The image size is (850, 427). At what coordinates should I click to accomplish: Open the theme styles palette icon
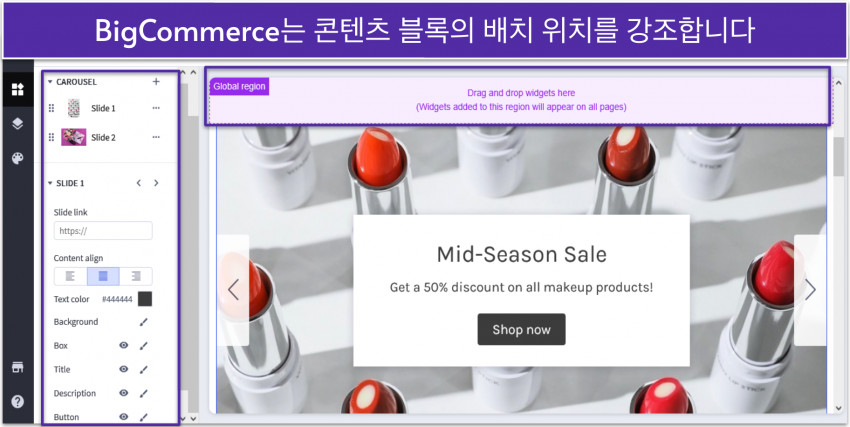click(x=17, y=158)
